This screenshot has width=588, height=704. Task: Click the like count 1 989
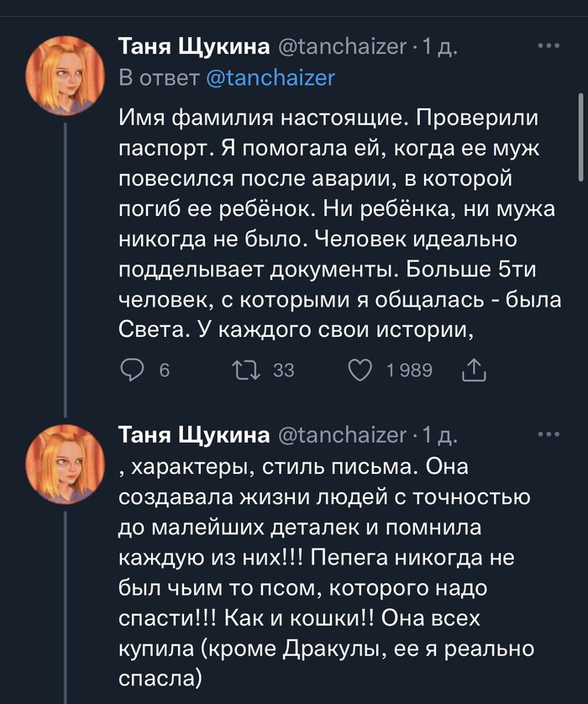(x=409, y=370)
